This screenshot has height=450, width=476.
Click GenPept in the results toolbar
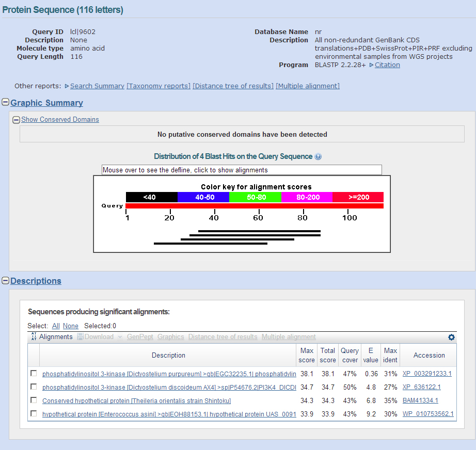click(140, 337)
